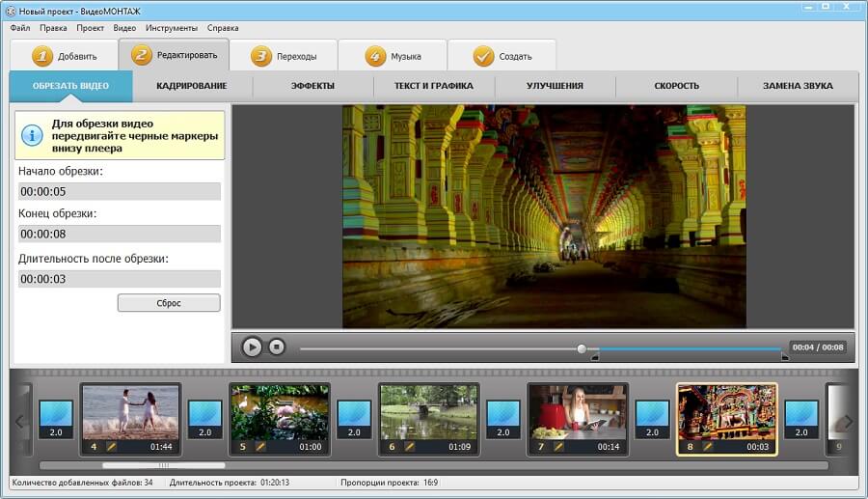This screenshot has width=868, height=499.
Task: Switch to the Кадрирование tab
Action: pyautogui.click(x=192, y=86)
